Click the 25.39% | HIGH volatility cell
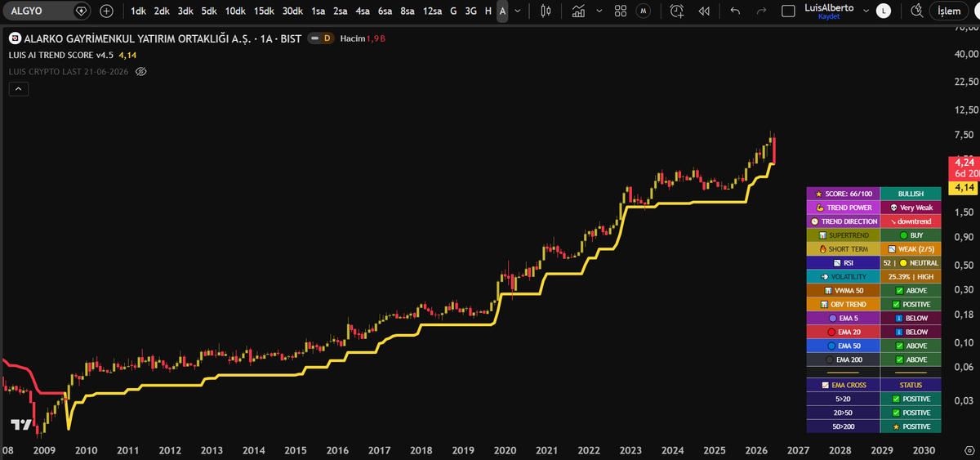Image resolution: width=980 pixels, height=460 pixels. click(911, 277)
